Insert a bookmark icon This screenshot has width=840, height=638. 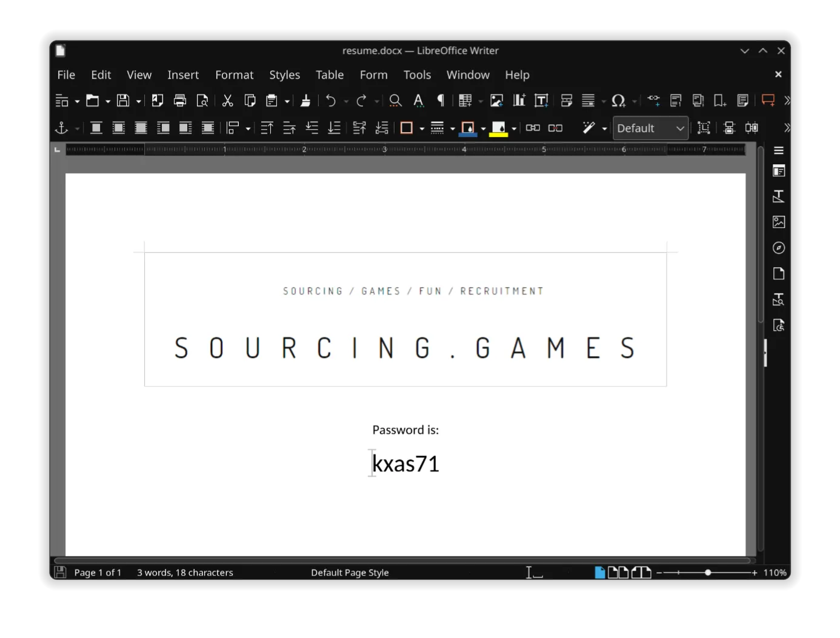pyautogui.click(x=720, y=101)
